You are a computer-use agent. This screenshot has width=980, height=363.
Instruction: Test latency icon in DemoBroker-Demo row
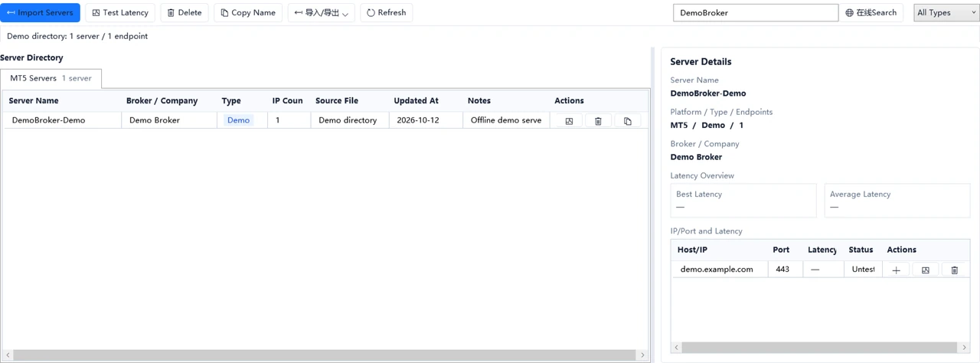(569, 121)
